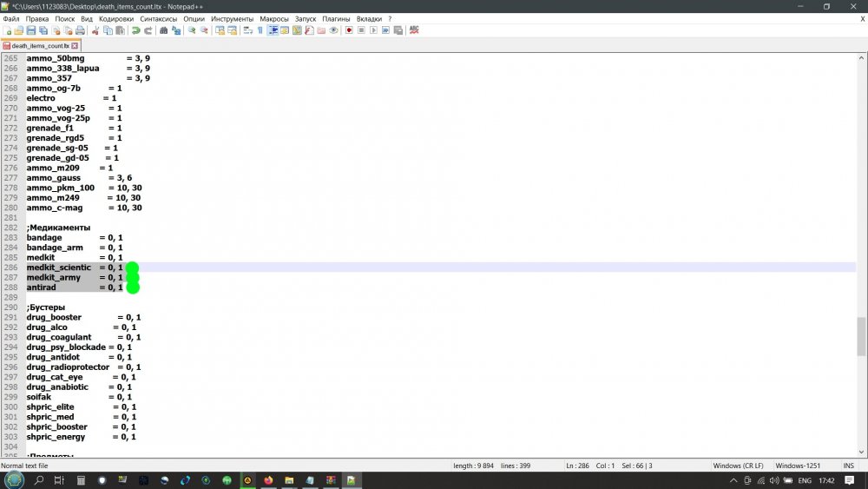Start macro recording with the red dot icon

tap(349, 30)
